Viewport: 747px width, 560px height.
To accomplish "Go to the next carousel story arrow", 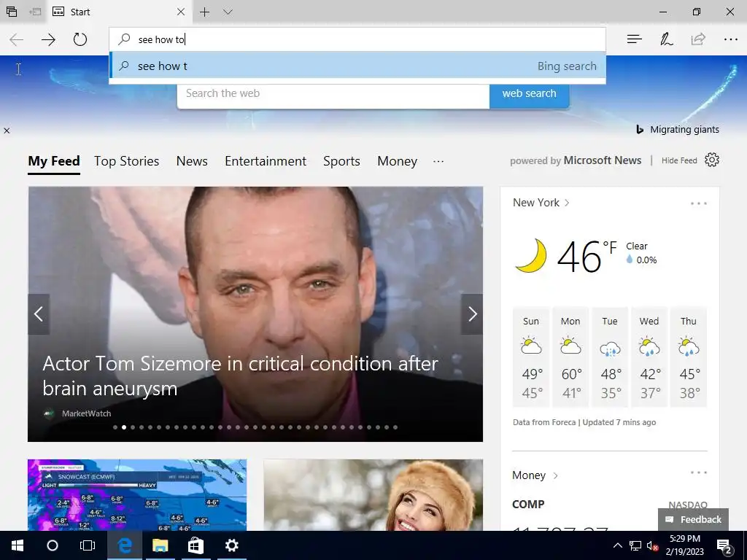I will (472, 314).
